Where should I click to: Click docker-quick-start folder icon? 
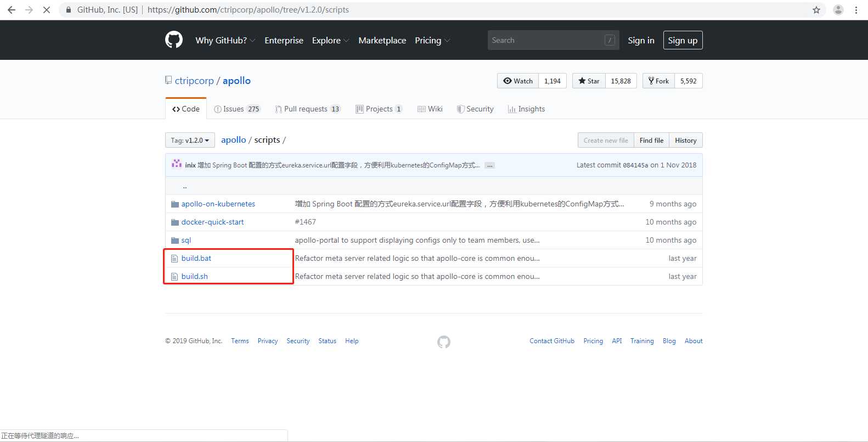pos(175,222)
